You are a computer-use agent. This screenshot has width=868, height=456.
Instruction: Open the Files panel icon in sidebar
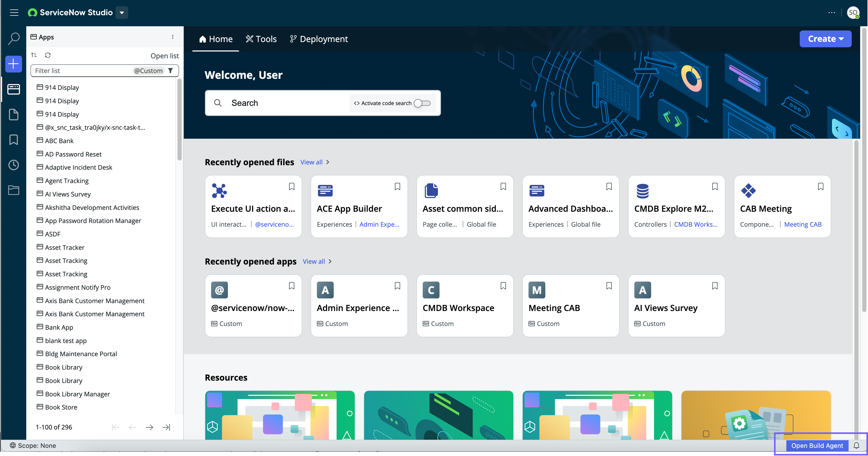(x=13, y=115)
